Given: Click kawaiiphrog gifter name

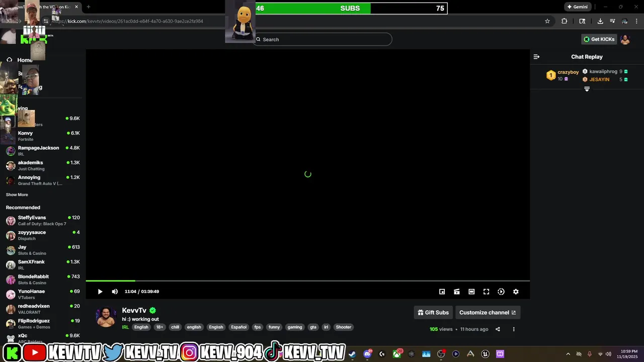Looking at the screenshot, I should click(x=603, y=72).
